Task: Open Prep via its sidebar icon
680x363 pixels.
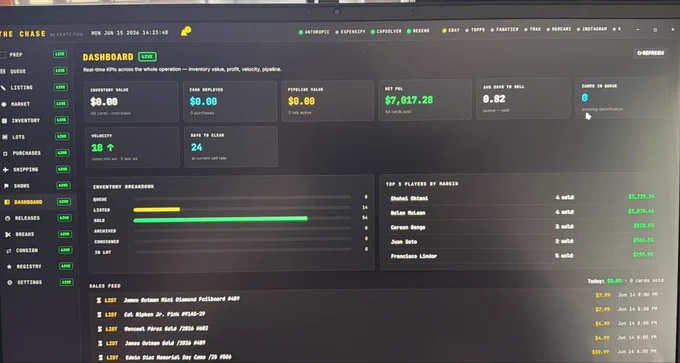Action: (x=3, y=55)
